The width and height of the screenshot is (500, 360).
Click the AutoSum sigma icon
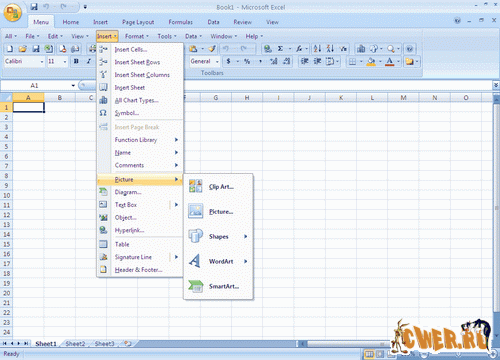(280, 49)
